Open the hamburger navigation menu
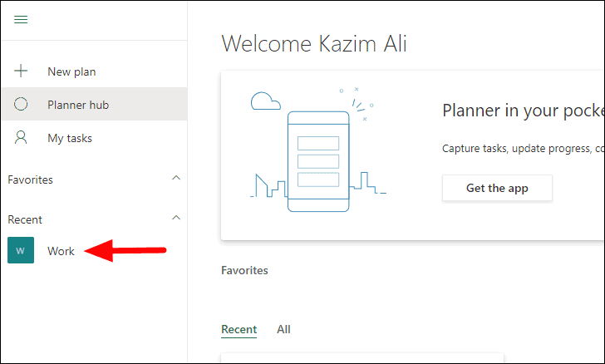The image size is (605, 364). point(21,20)
